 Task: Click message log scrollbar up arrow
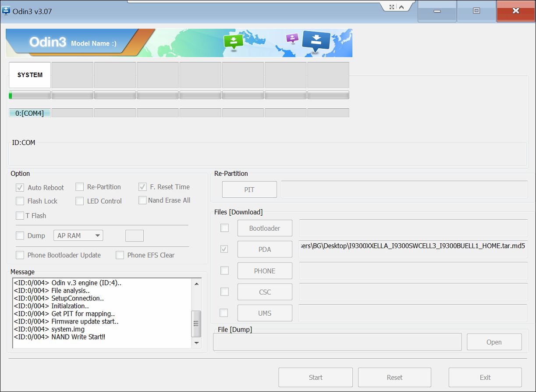point(197,284)
